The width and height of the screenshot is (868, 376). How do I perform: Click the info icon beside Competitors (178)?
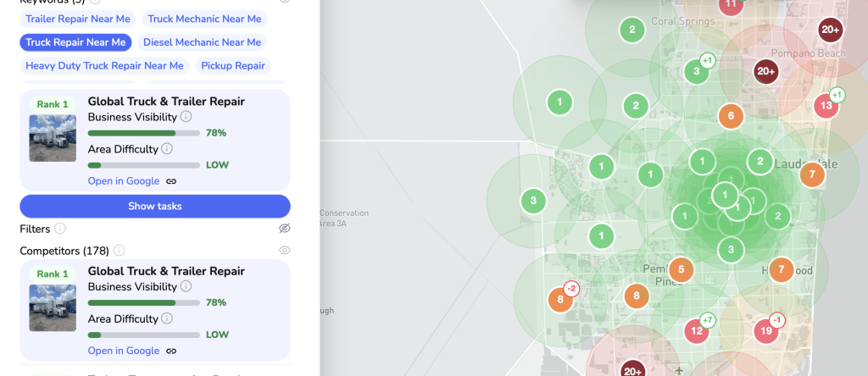click(120, 251)
